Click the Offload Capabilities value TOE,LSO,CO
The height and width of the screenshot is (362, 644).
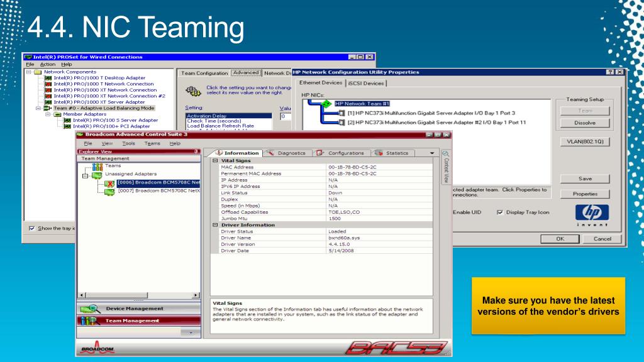(x=344, y=212)
